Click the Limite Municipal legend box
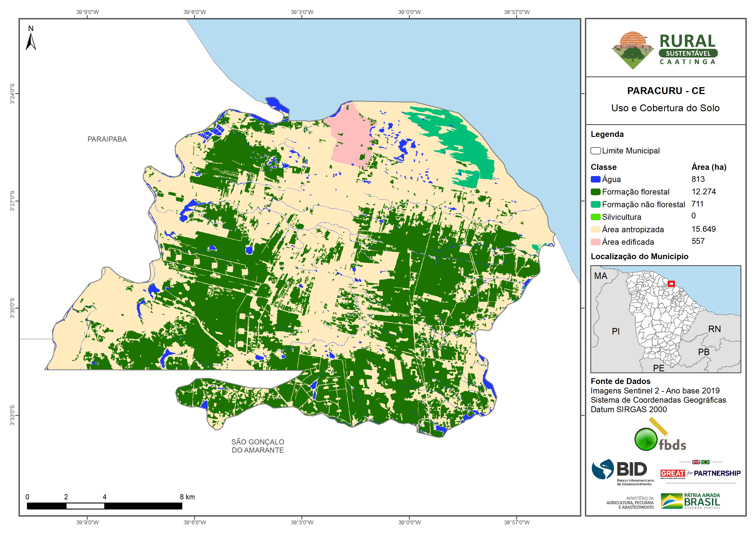The width and height of the screenshot is (756, 534). (595, 151)
